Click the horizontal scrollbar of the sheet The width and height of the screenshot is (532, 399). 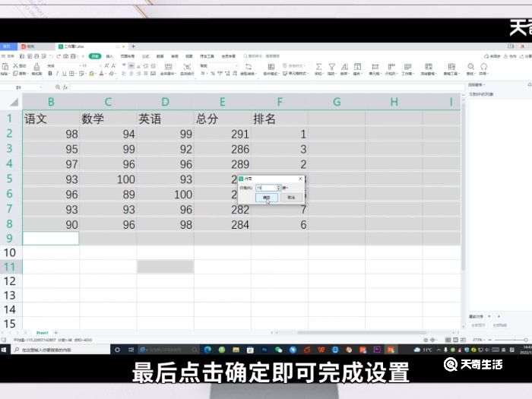[x=362, y=333]
